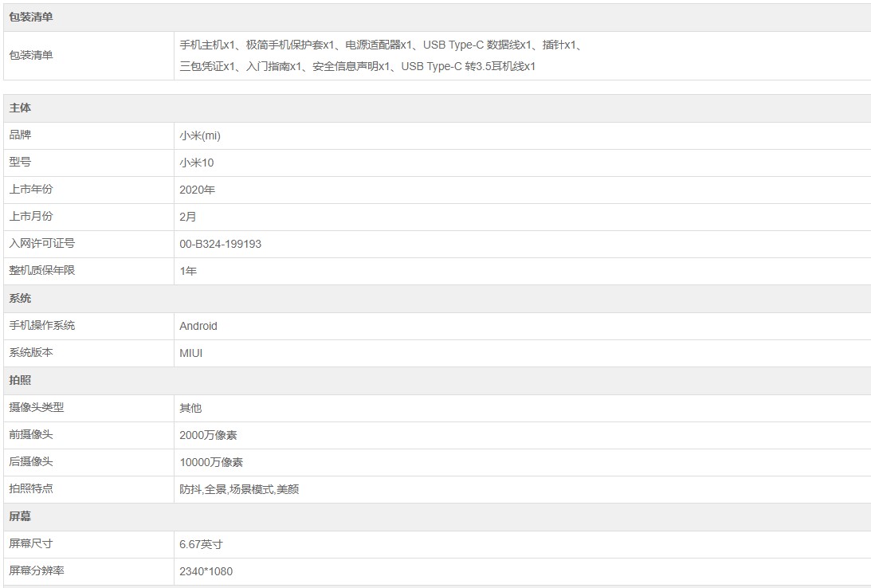The image size is (871, 588).
Task: Click the 摄像头类型 row label
Action: pyautogui.click(x=37, y=407)
